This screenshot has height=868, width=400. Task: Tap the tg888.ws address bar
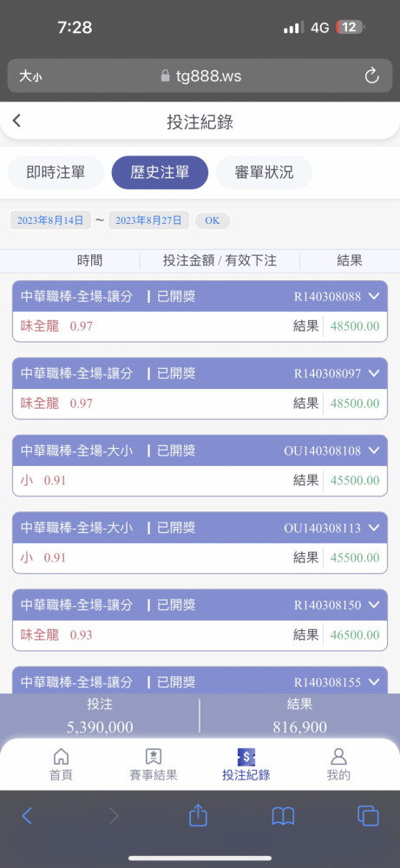(200, 76)
